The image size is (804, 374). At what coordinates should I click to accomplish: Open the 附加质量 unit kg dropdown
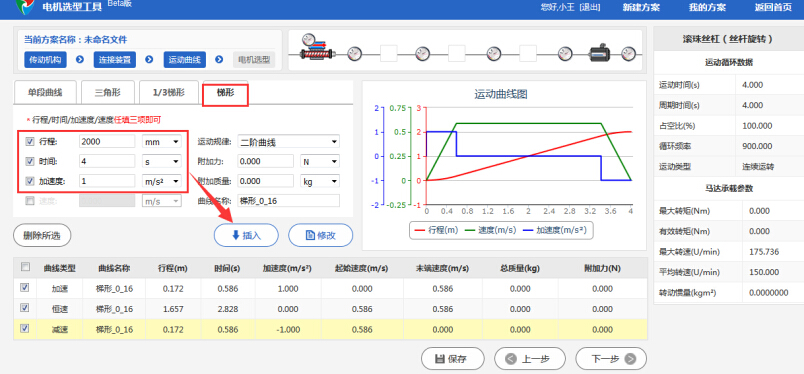320,181
